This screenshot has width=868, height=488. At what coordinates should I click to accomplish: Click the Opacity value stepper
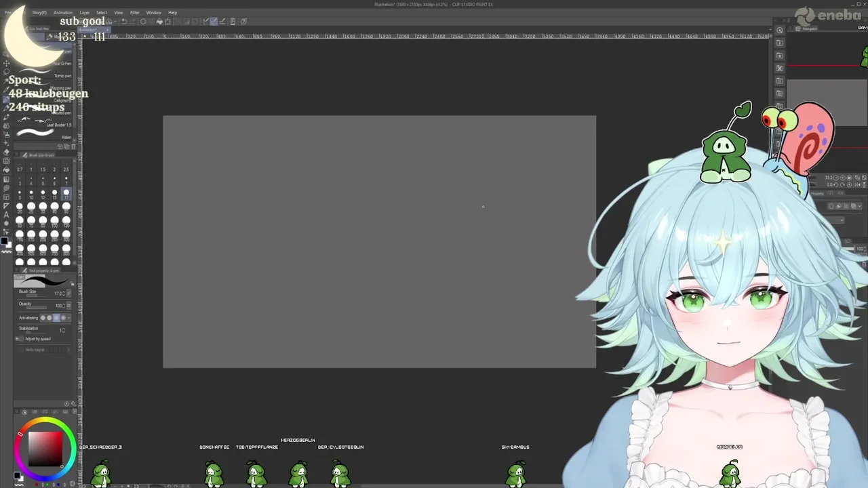click(x=64, y=306)
